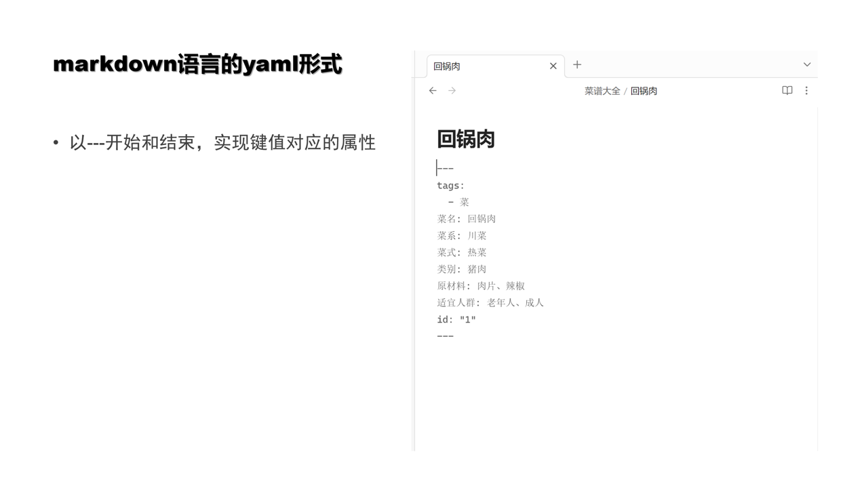Click the 菜名: 回锅肉 line
Image resolution: width=868 pixels, height=488 pixels.
pos(467,219)
